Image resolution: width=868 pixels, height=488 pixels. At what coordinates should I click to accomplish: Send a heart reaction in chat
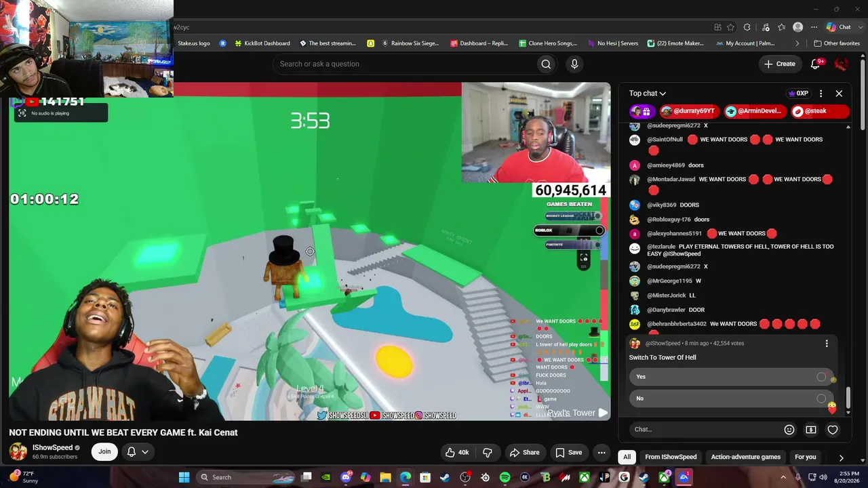point(833,429)
